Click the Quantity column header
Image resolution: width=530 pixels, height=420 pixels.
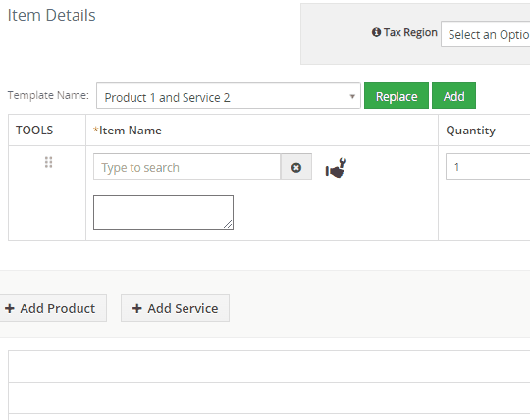pos(470,131)
